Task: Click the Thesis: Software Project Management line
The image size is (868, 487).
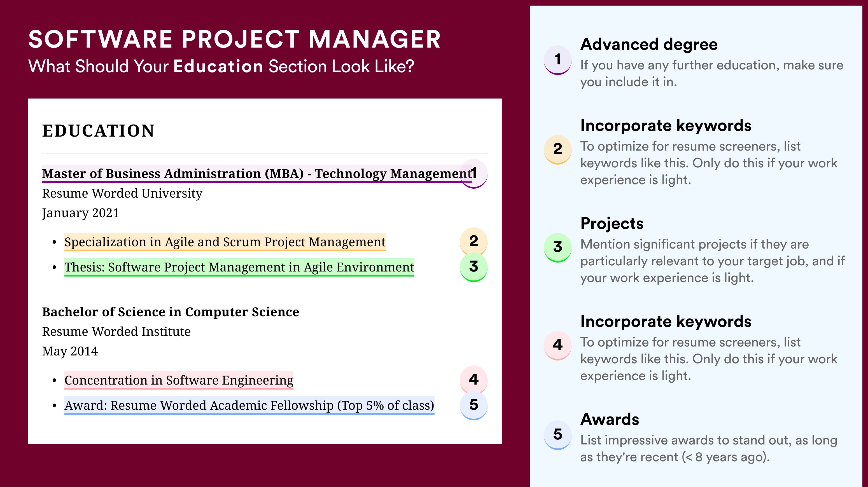Action: pos(239,267)
